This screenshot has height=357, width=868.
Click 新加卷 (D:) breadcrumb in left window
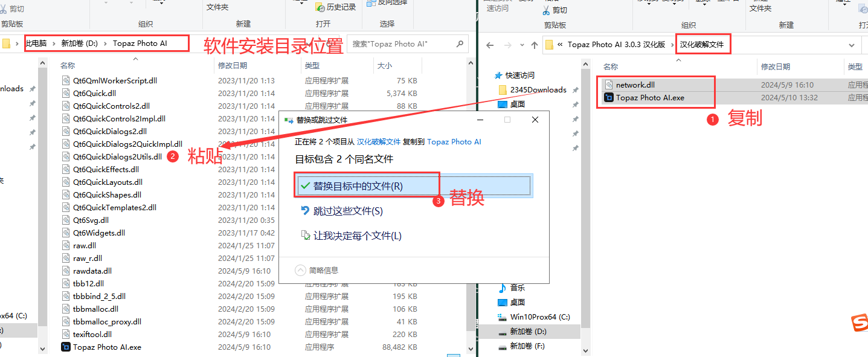coord(79,43)
